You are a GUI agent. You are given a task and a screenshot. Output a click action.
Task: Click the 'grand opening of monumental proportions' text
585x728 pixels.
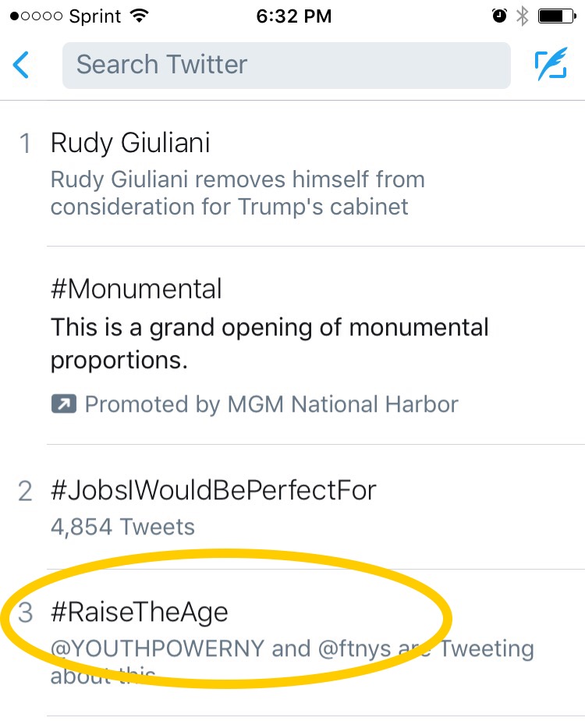click(269, 343)
